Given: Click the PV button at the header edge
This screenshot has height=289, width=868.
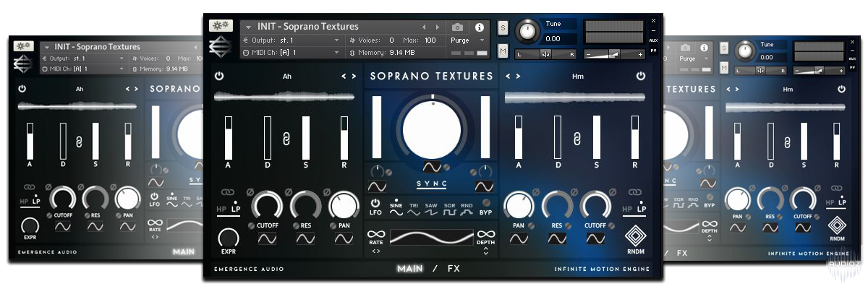Looking at the screenshot, I should [x=653, y=51].
